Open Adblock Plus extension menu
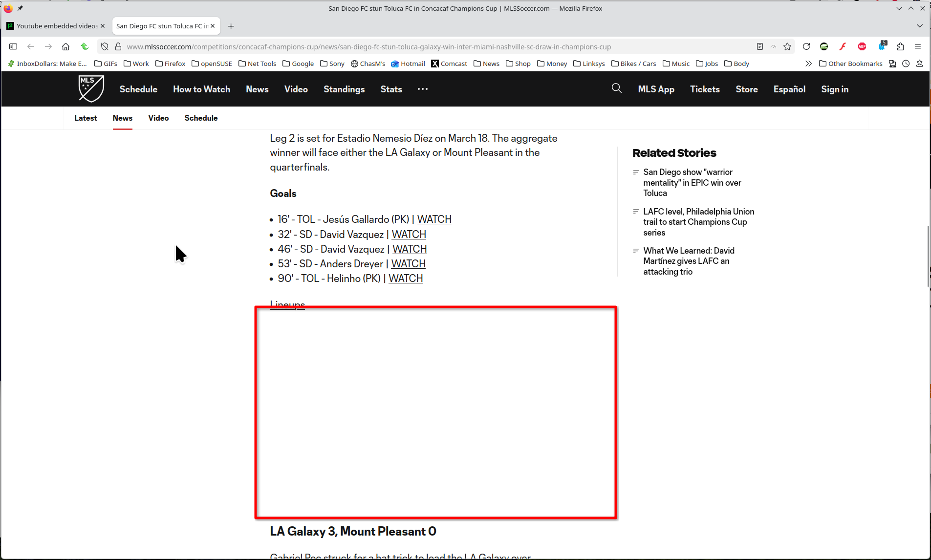Viewport: 931px width, 560px height. pos(862,47)
